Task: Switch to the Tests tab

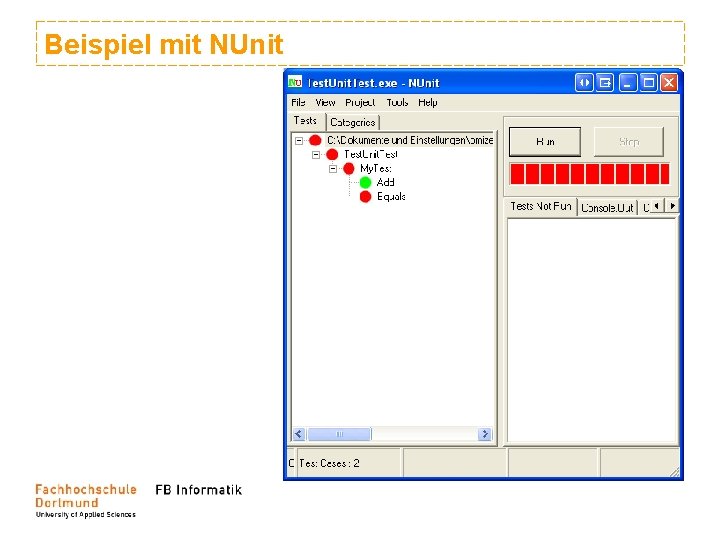Action: click(x=305, y=121)
